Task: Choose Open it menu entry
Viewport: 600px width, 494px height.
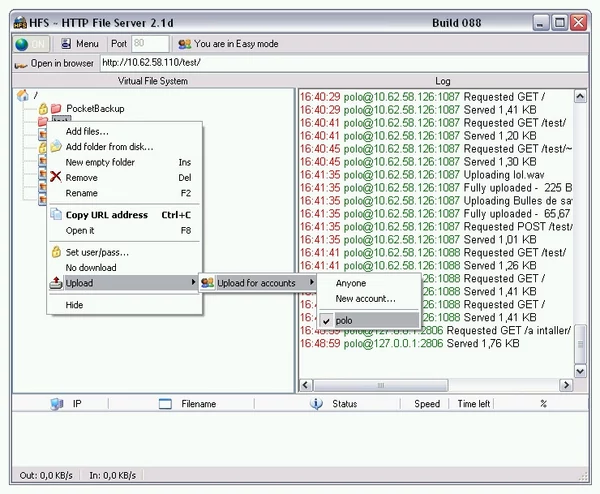Action: coord(125,231)
